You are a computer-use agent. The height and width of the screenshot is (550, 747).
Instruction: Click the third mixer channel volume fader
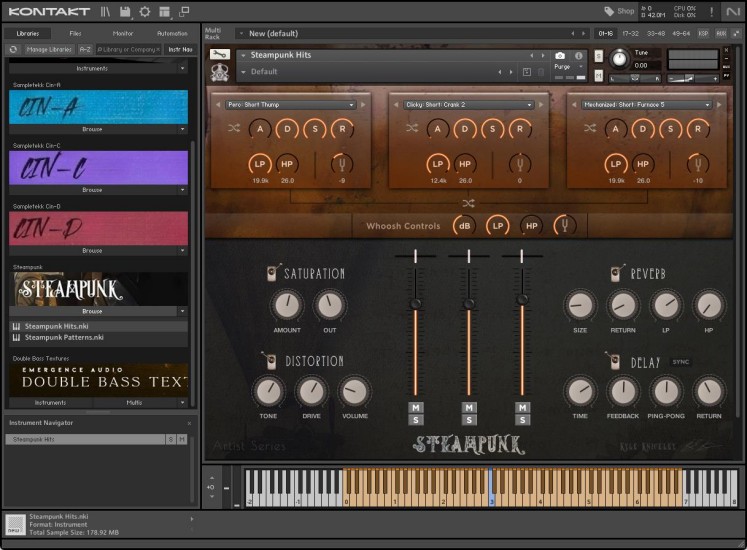pos(522,299)
